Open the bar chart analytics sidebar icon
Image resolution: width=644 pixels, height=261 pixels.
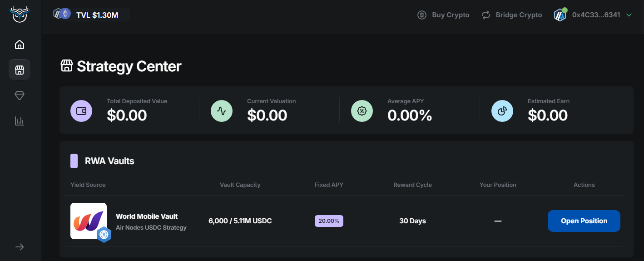point(20,121)
